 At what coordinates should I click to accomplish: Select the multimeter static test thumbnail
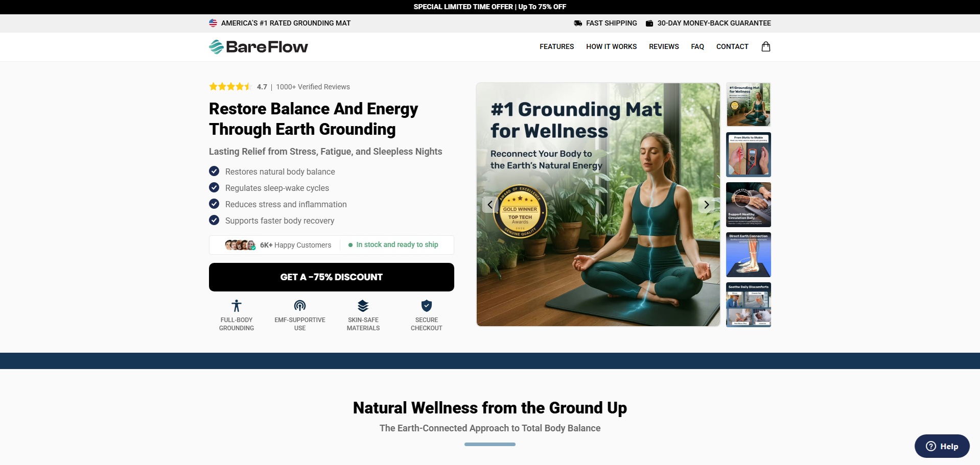(x=749, y=155)
